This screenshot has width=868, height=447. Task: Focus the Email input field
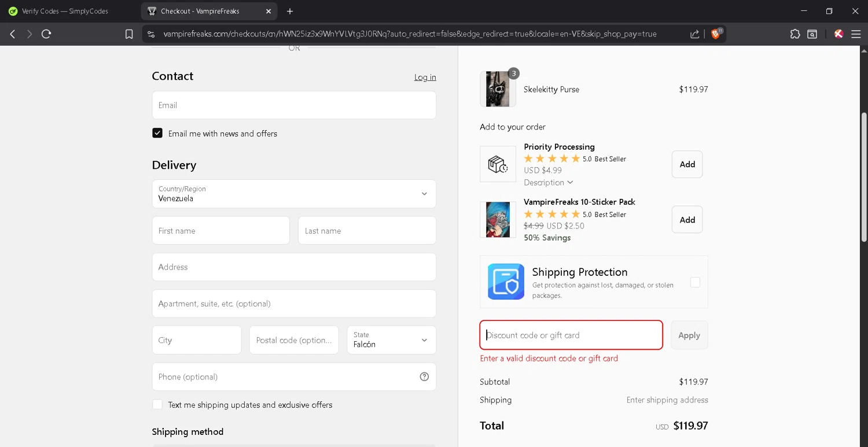click(x=294, y=105)
